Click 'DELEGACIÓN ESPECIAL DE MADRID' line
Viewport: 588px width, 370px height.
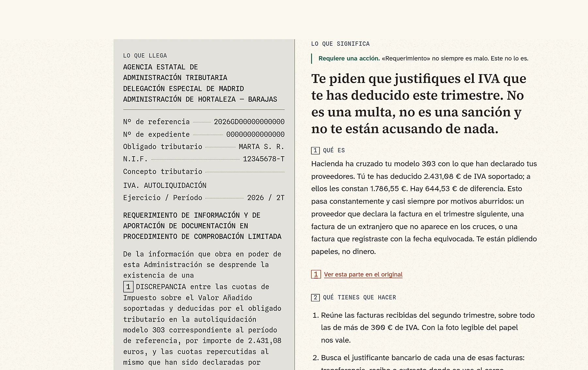pyautogui.click(x=184, y=89)
